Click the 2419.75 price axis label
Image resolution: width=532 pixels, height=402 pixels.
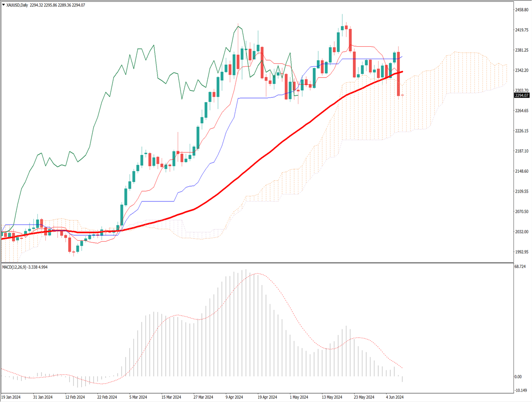pyautogui.click(x=522, y=30)
